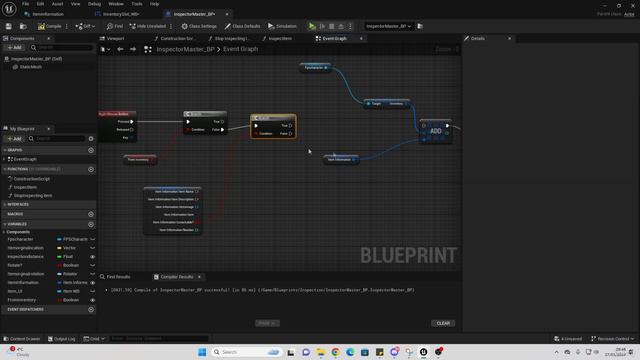Click the graph icon beside the breadcrumb
The height and width of the screenshot is (360, 640).
148,49
